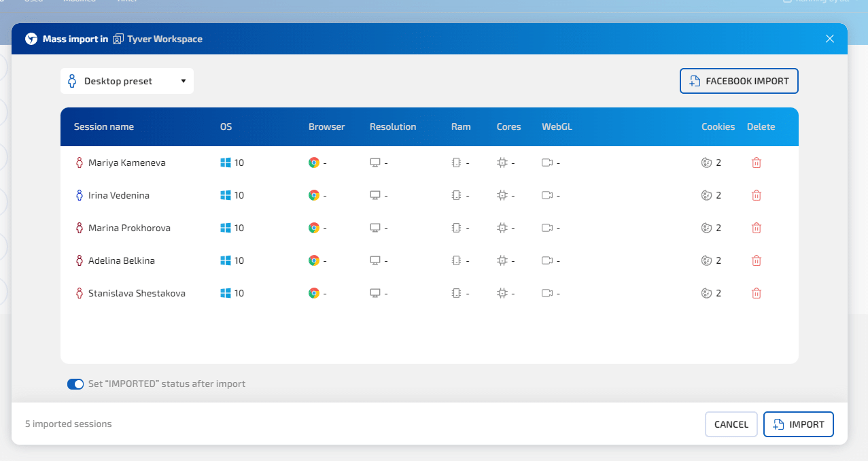Click the cookies icon for Adelina Belkina
This screenshot has height=461, width=868.
[706, 260]
